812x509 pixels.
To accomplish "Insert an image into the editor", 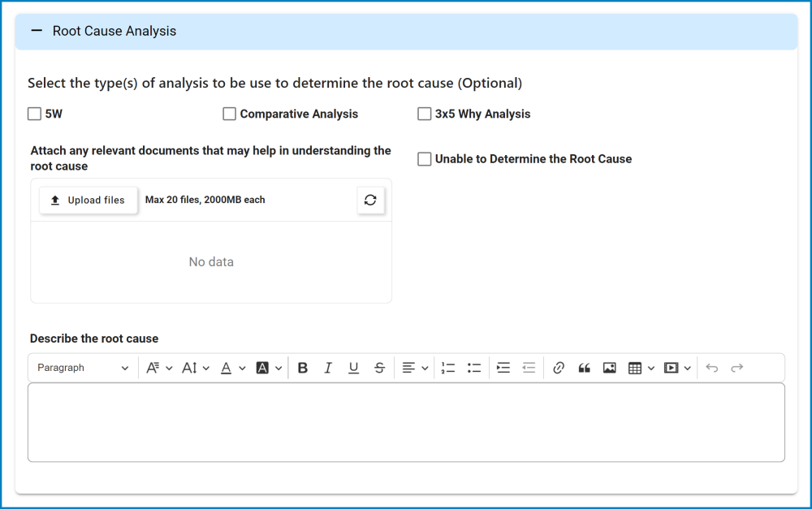I will click(x=609, y=367).
